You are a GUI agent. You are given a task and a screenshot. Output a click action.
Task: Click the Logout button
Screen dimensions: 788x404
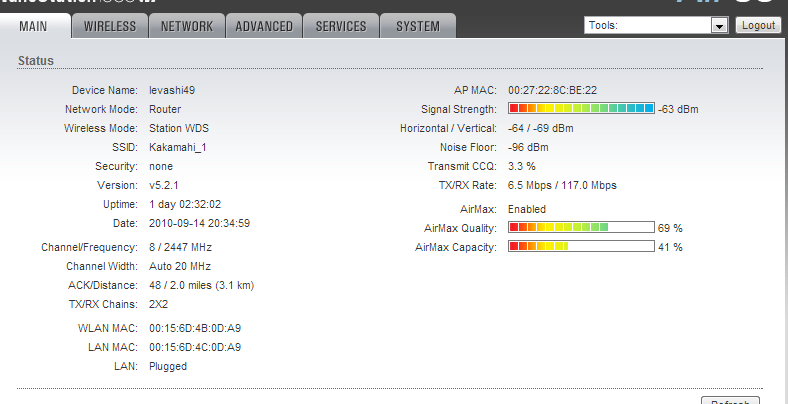pos(758,26)
